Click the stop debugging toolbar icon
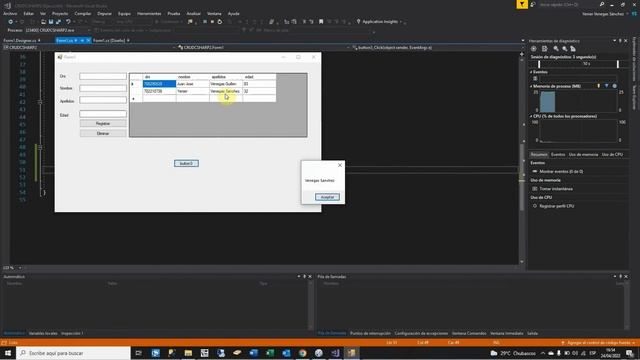The image size is (640, 360). coord(212,22)
